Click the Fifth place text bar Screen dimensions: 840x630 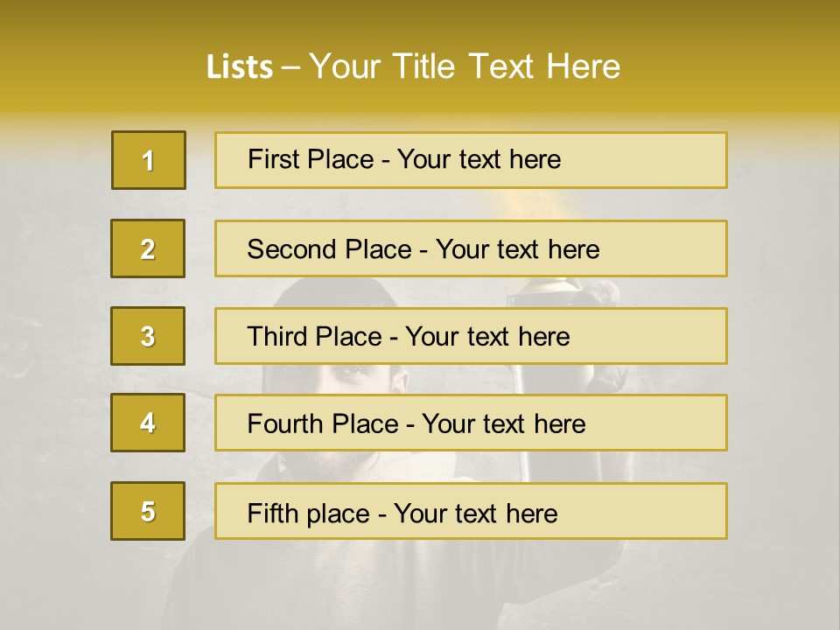(x=471, y=511)
